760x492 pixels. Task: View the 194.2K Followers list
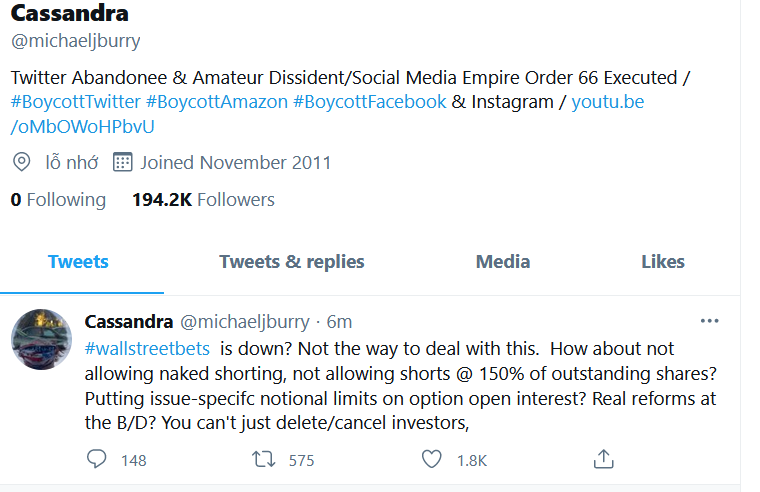coord(203,200)
